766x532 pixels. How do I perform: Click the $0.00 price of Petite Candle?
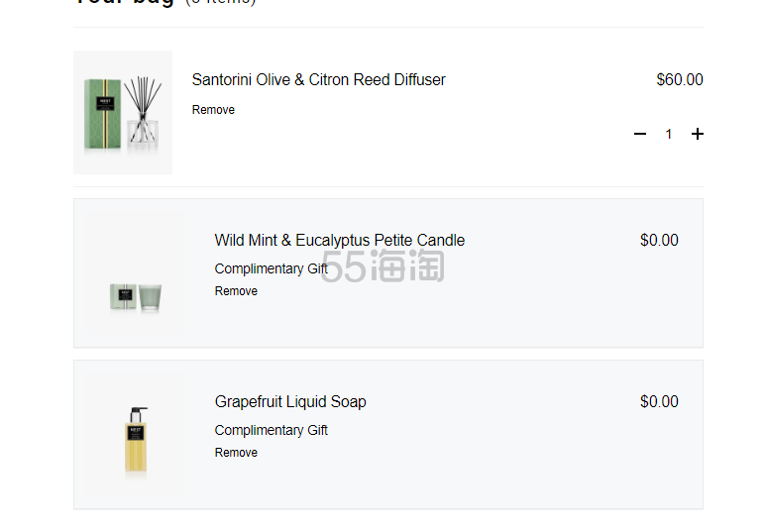pos(659,241)
